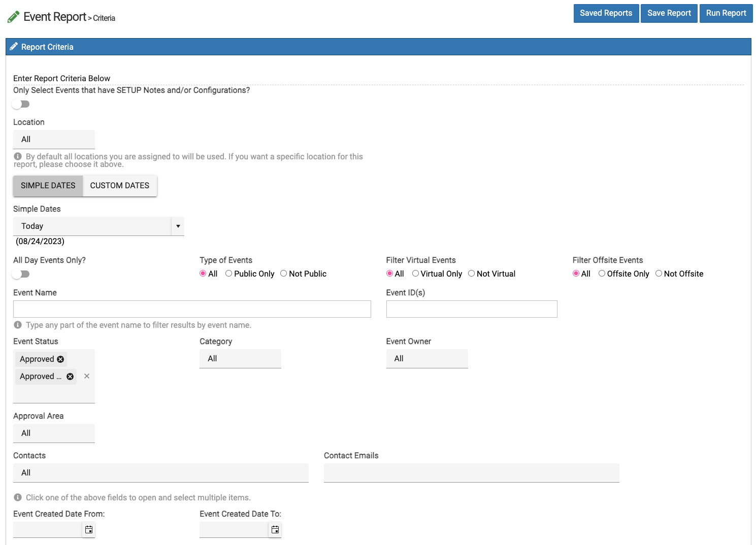
Task: Open calendar picker for Event Created Date From
Action: click(x=89, y=530)
